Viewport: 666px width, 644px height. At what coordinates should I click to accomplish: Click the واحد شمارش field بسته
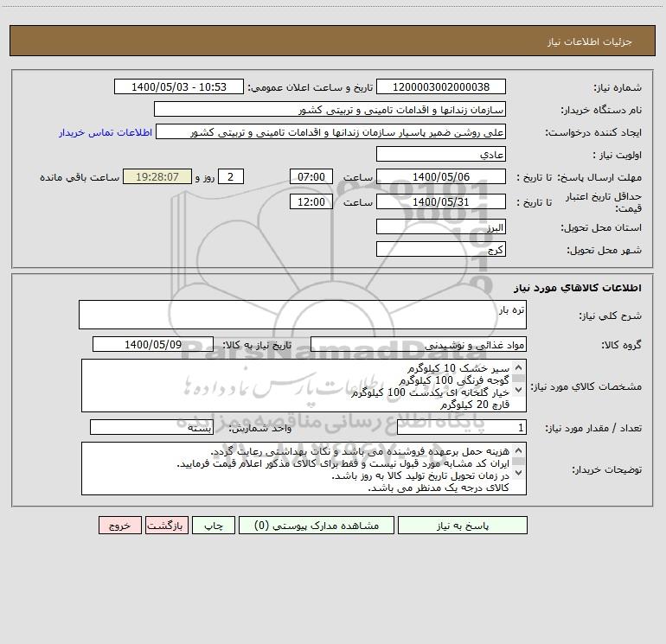click(x=151, y=427)
